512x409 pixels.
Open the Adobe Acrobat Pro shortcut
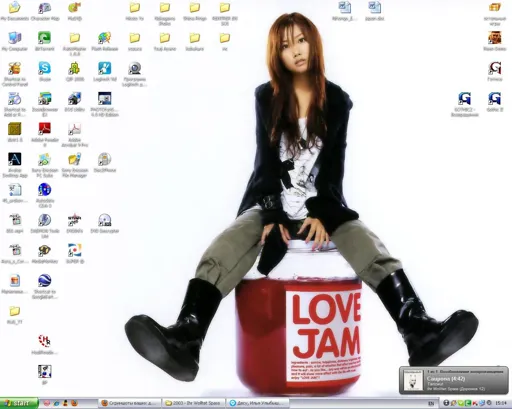[74, 129]
